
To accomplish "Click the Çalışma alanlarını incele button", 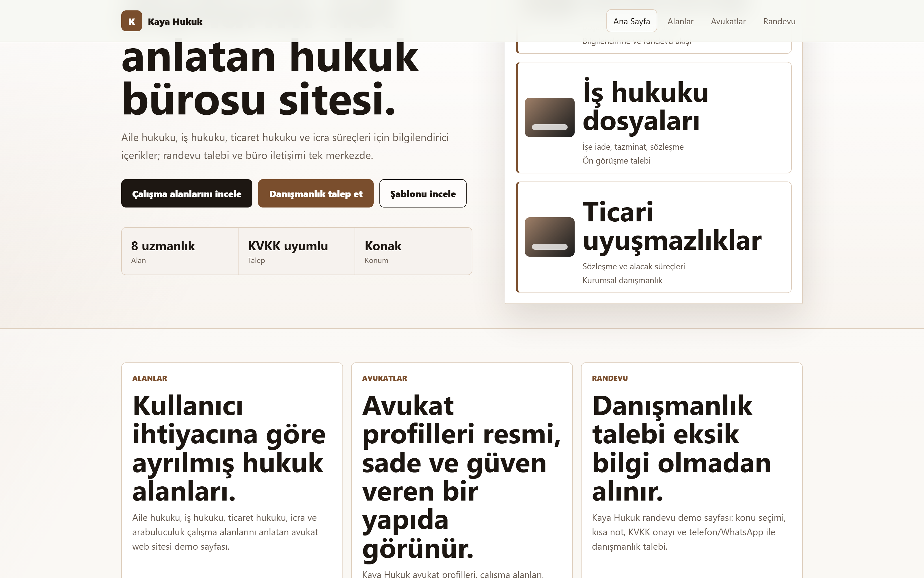I will (187, 193).
